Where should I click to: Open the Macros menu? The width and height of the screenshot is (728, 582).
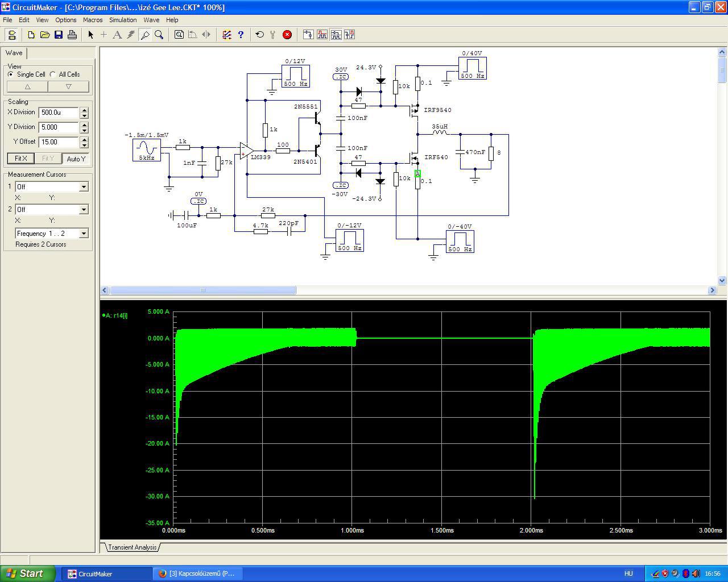93,20
